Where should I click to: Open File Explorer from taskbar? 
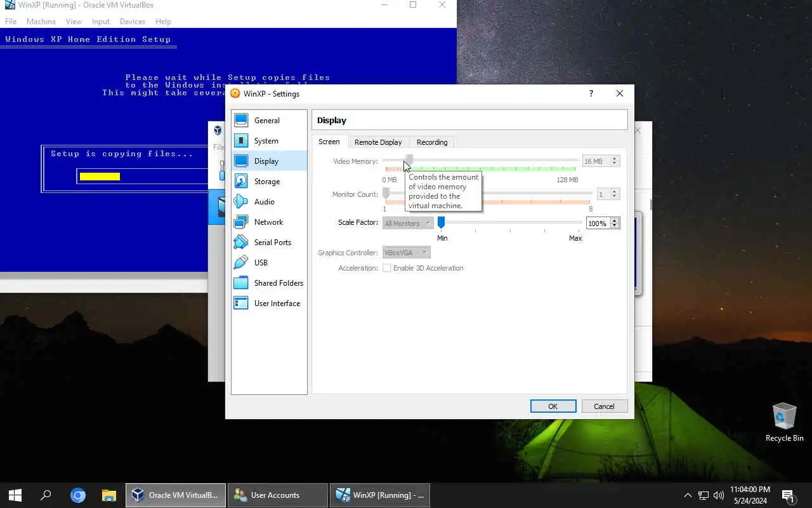coord(109,495)
